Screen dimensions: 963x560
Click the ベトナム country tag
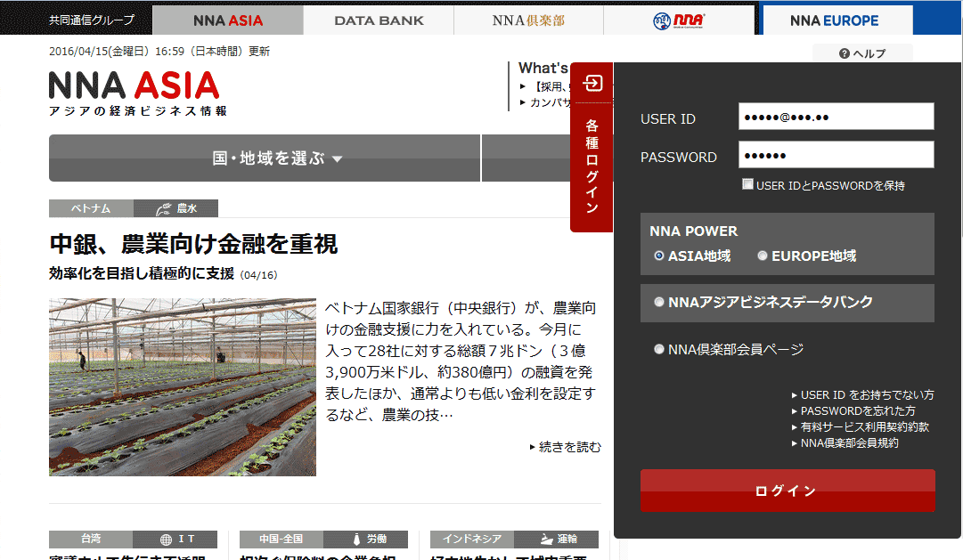(x=91, y=208)
